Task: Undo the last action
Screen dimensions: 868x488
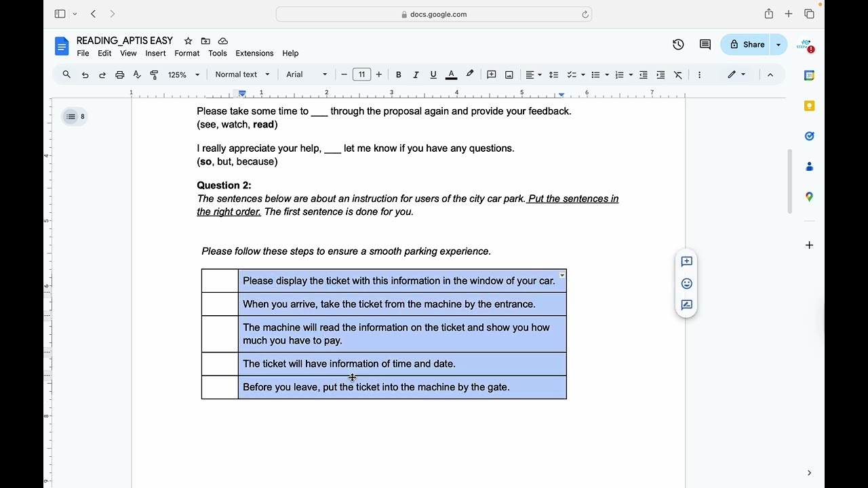Action: coord(85,75)
